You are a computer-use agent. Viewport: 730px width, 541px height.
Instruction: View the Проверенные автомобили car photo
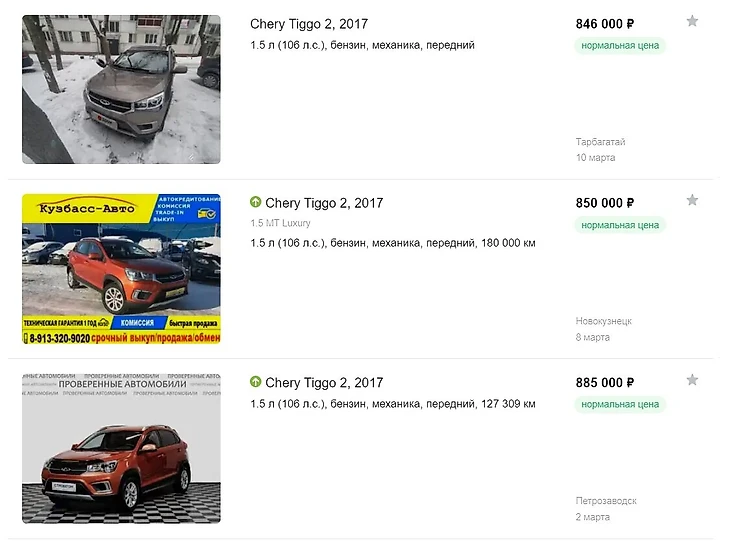(121, 448)
